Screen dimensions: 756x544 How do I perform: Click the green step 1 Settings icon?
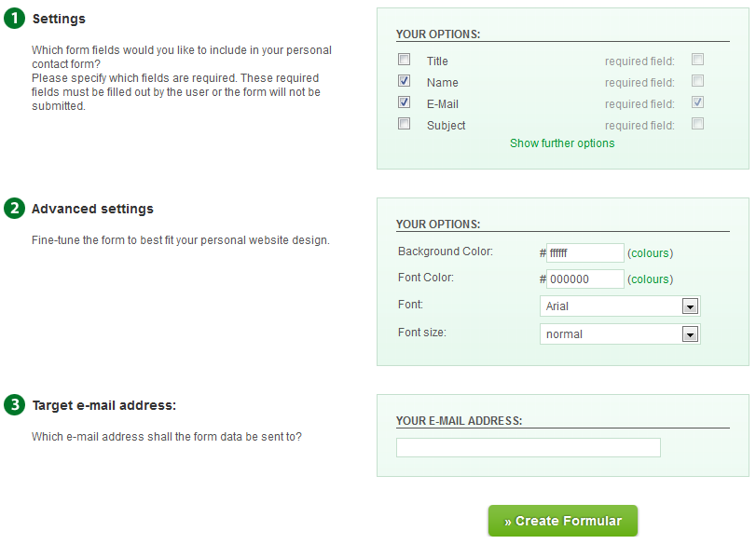[x=14, y=19]
